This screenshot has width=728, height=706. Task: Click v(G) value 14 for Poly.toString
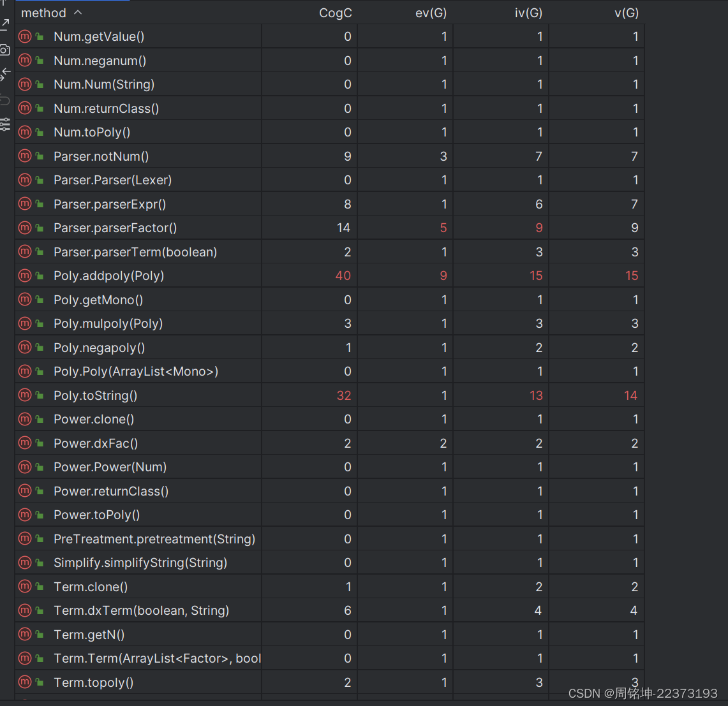point(630,395)
